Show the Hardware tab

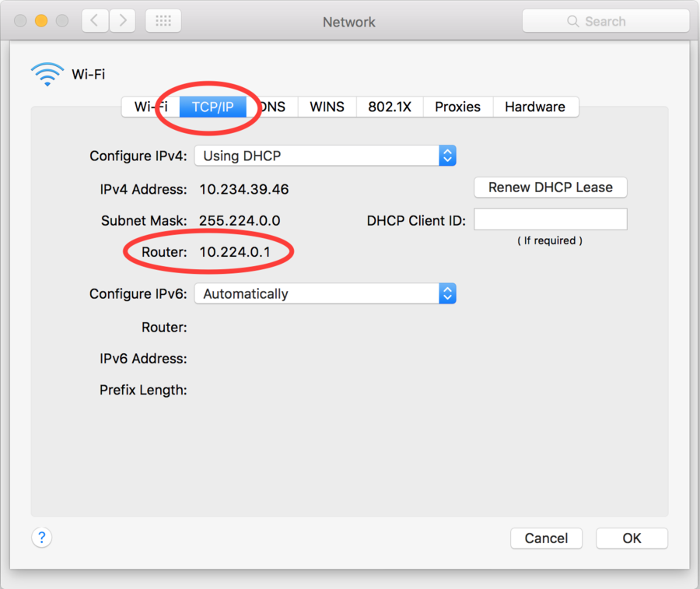535,107
